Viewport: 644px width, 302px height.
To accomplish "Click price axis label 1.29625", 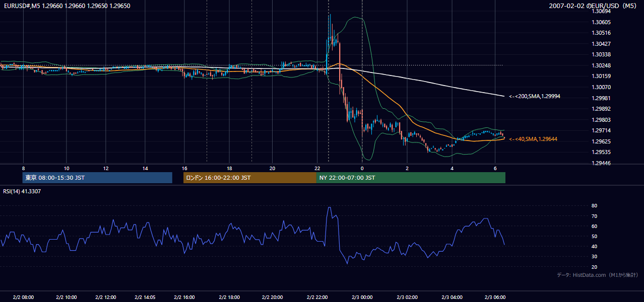I will 602,141.
